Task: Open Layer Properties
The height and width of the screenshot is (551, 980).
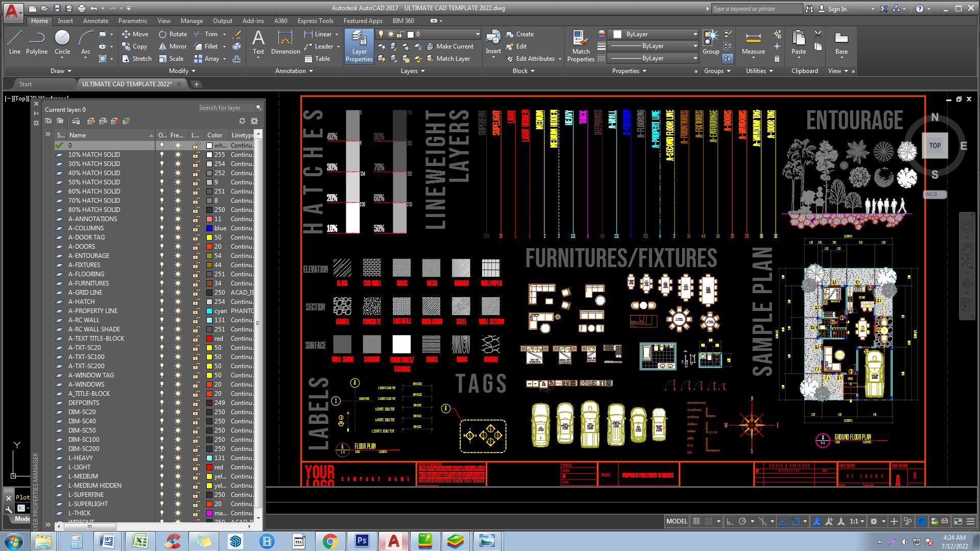Action: tap(359, 46)
